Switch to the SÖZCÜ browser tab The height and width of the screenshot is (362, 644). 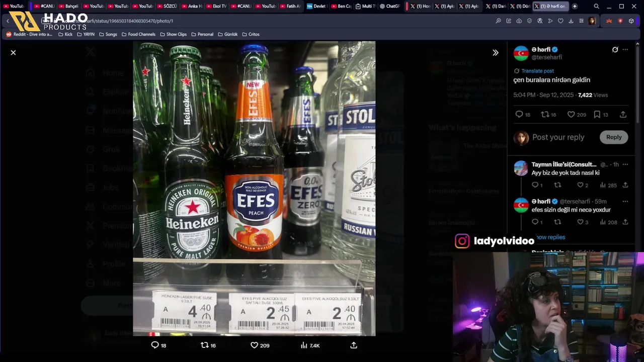point(166,6)
